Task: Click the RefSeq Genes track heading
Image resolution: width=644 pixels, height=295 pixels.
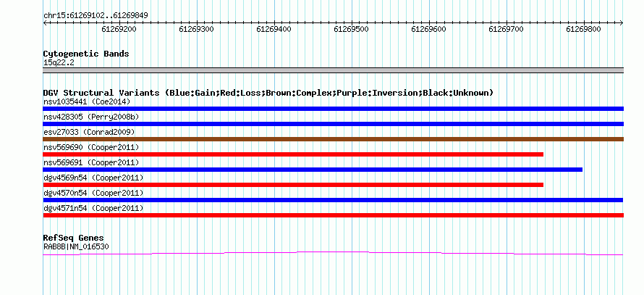Action: click(x=74, y=238)
